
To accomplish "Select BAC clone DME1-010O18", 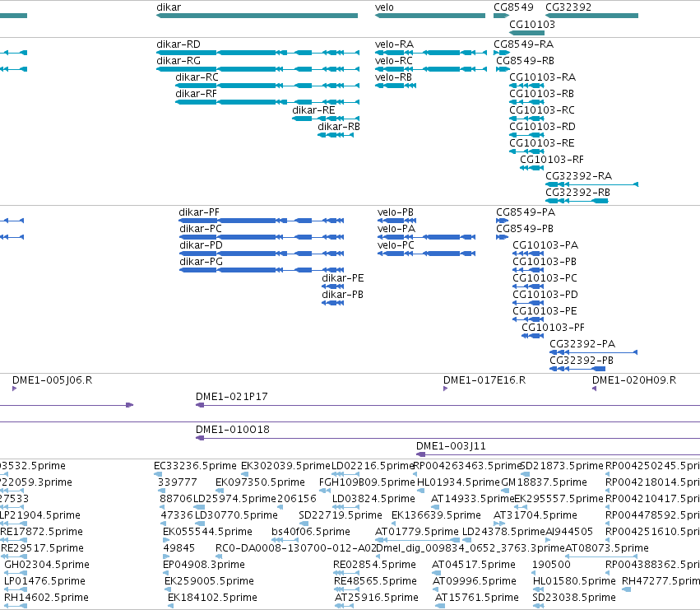I will click(x=233, y=430).
